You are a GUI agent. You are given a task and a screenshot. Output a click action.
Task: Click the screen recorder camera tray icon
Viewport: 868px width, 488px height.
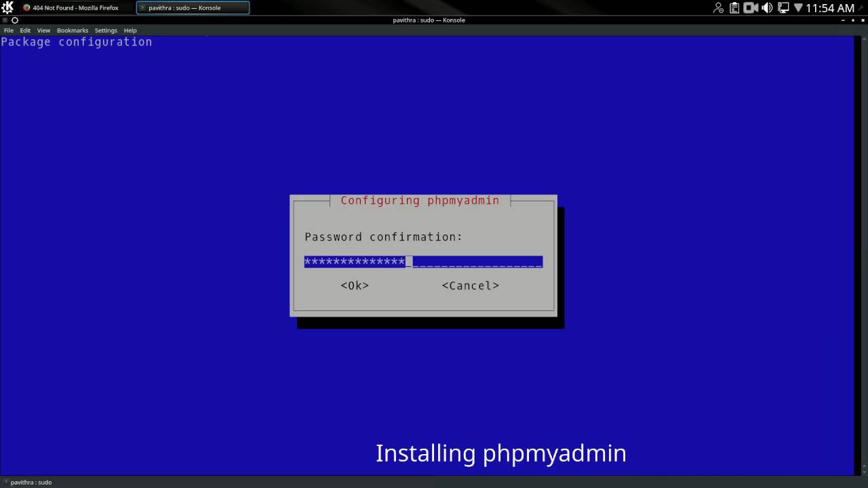tap(751, 8)
